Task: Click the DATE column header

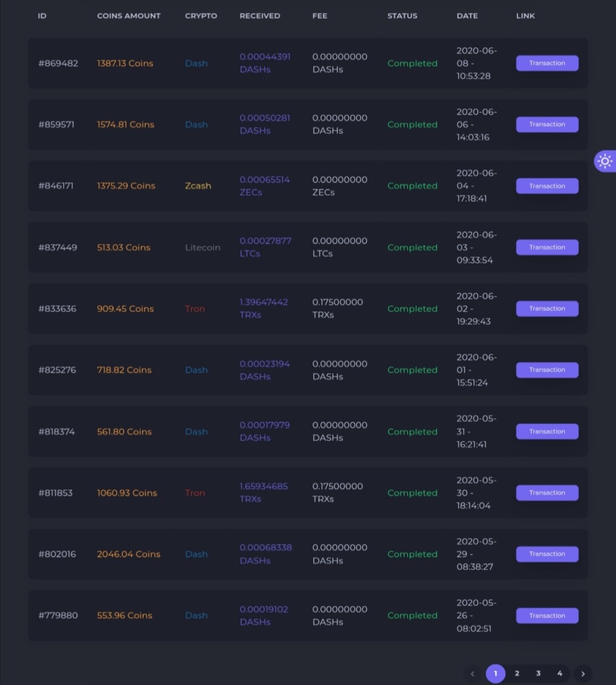Action: [467, 16]
